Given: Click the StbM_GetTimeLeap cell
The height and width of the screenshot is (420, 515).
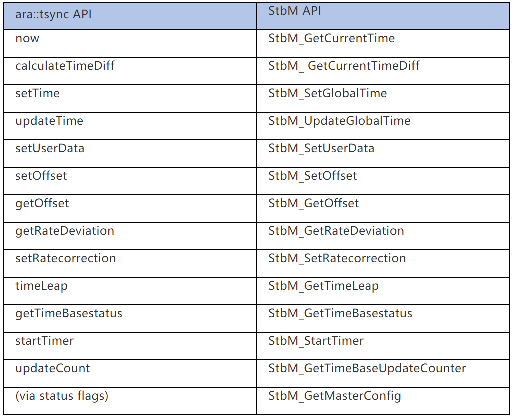Looking at the screenshot, I should coord(323,286).
